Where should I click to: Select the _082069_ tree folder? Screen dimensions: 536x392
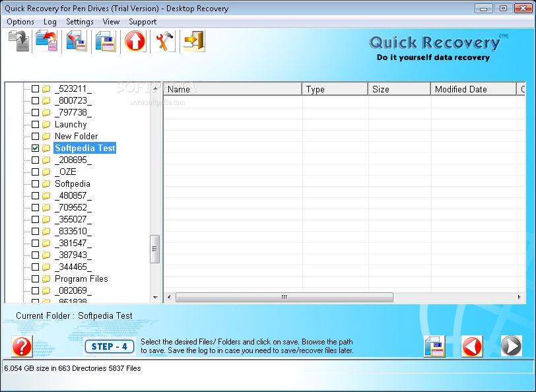[x=73, y=291]
